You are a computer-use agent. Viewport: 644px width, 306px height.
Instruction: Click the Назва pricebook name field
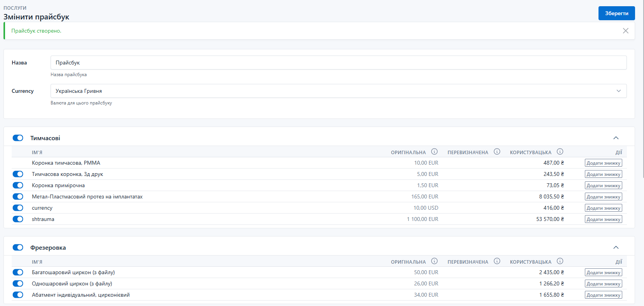[338, 63]
